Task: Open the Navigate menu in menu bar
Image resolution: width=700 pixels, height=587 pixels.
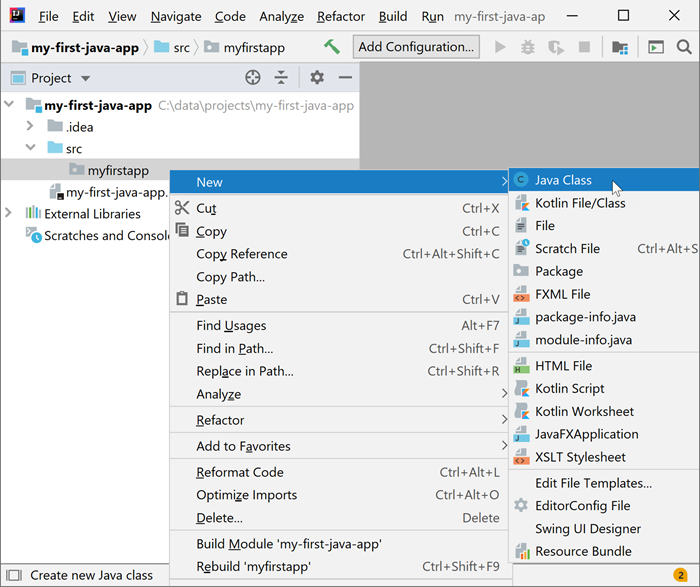Action: point(175,17)
